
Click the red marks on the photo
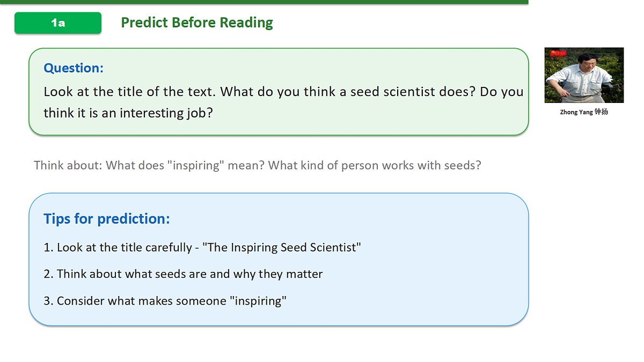coord(558,53)
